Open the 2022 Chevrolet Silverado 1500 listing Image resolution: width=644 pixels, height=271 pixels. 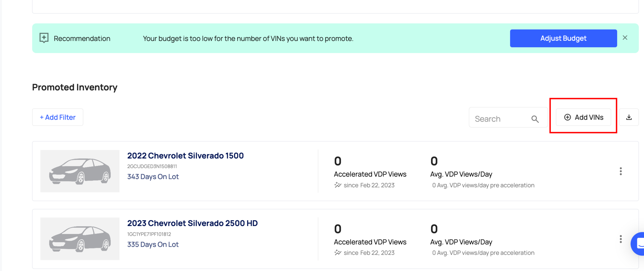click(185, 155)
